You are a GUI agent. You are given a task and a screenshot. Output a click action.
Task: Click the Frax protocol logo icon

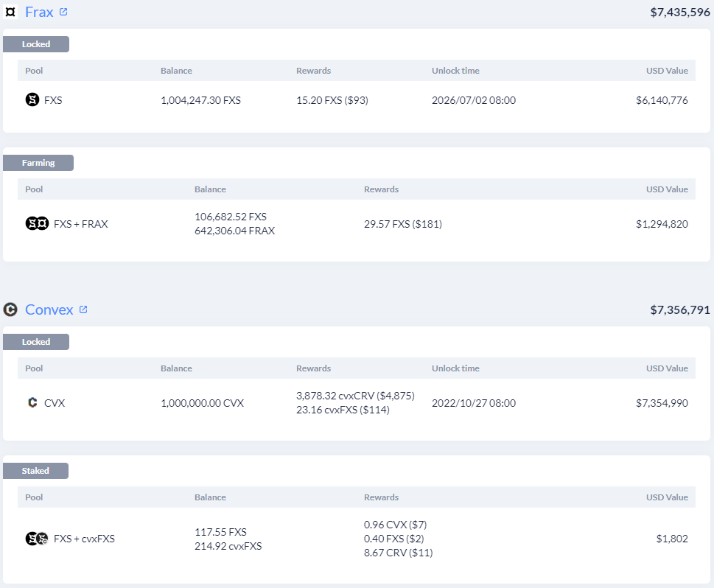10,12
